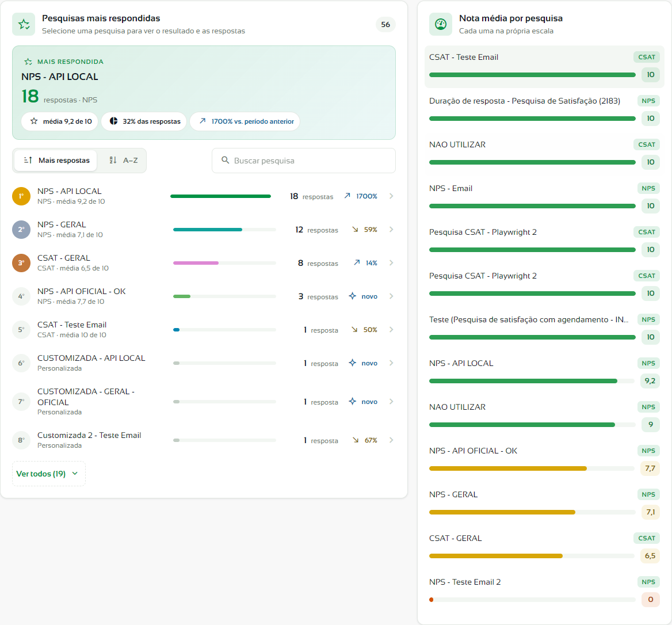
Task: Click the sparkle novo icon for CUSTOMIZADA - API LOCAL
Action: 352,363
